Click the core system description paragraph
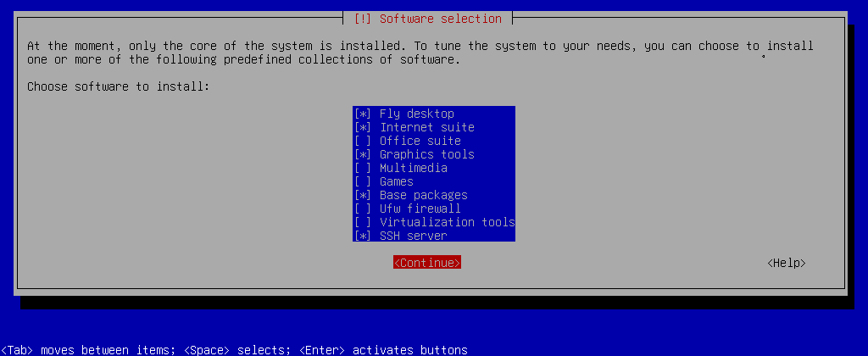This screenshot has height=356, width=868. click(420, 53)
